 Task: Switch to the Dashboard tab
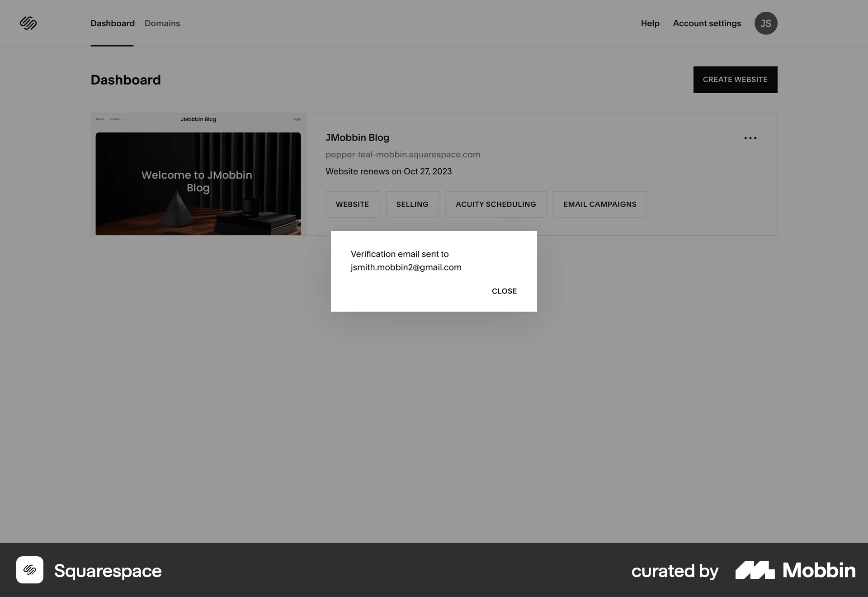(112, 23)
